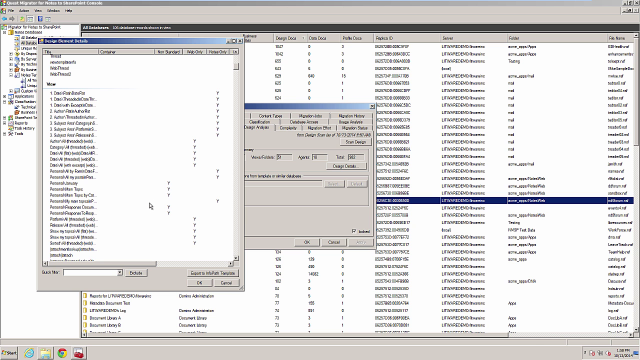The image size is (640, 360).
Task: Switch to the Migration History tab
Action: point(351,116)
